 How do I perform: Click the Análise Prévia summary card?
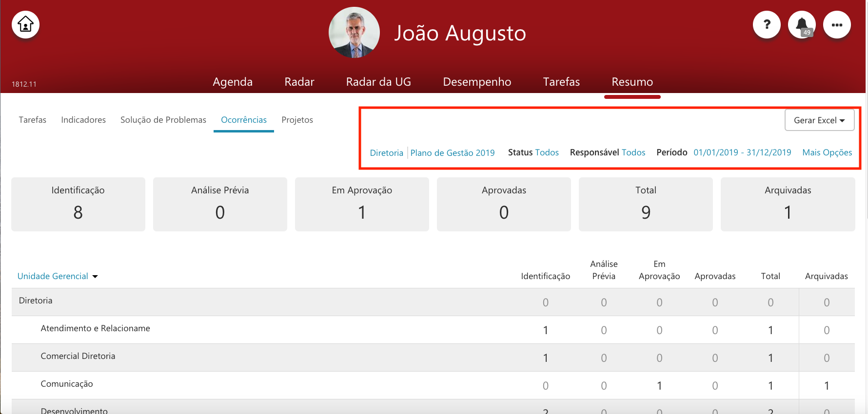click(x=220, y=204)
